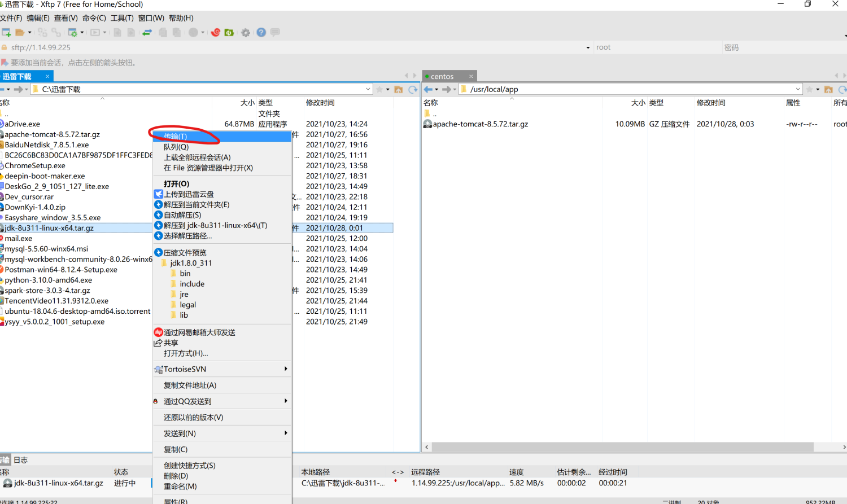Image resolution: width=847 pixels, height=504 pixels.
Task: Click the green Xftp-style toolbar icon
Action: click(229, 33)
